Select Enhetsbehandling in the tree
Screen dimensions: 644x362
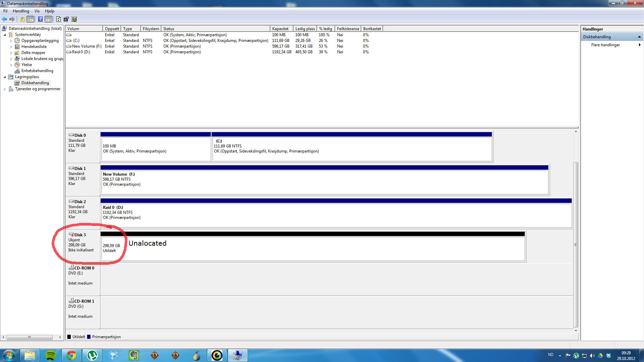click(x=37, y=71)
